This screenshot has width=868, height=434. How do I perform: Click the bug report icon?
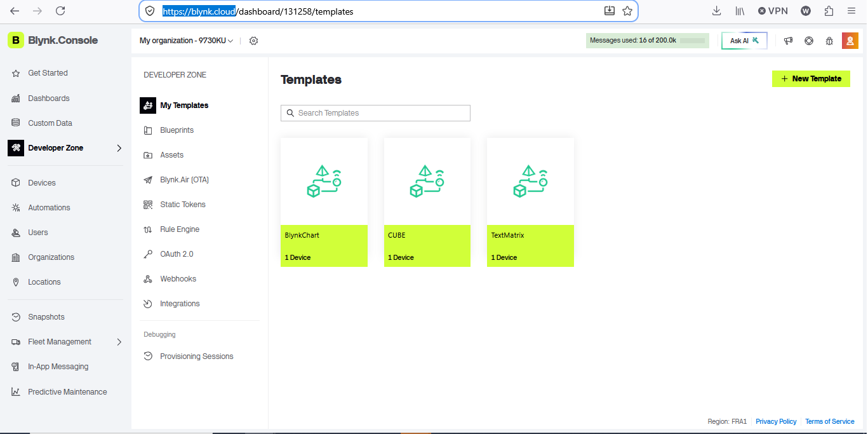click(829, 41)
